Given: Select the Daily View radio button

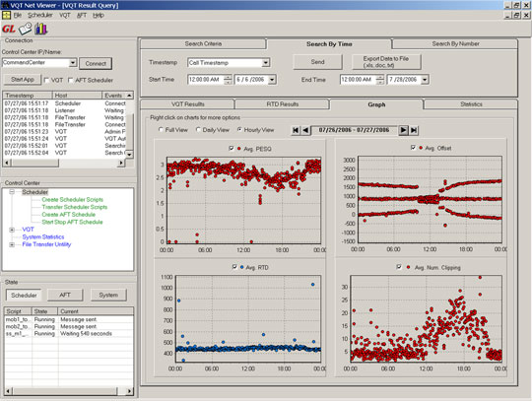Looking at the screenshot, I should pos(198,130).
